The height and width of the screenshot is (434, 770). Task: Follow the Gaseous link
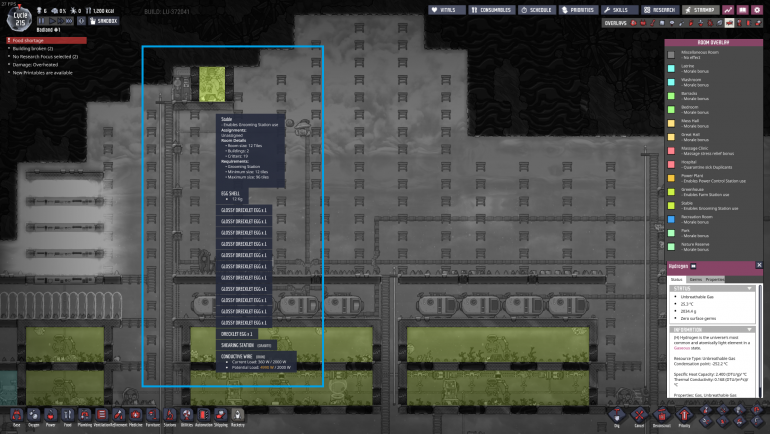pyautogui.click(x=682, y=348)
